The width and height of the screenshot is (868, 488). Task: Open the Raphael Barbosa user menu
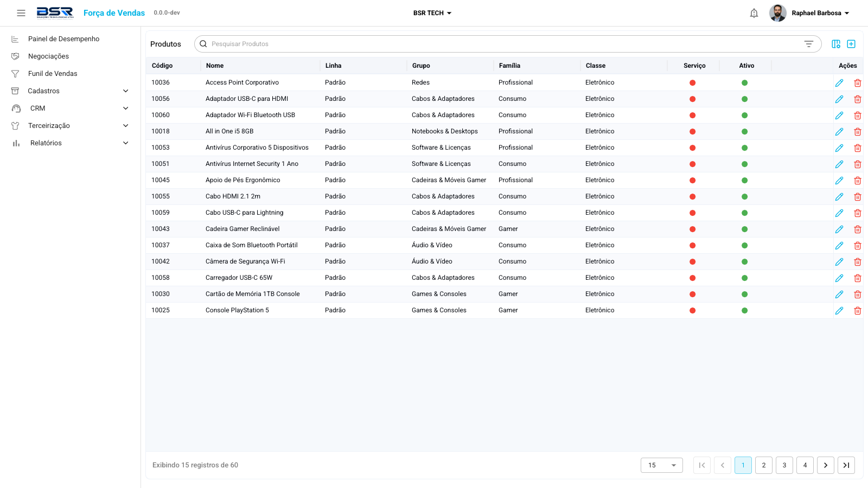coord(809,13)
